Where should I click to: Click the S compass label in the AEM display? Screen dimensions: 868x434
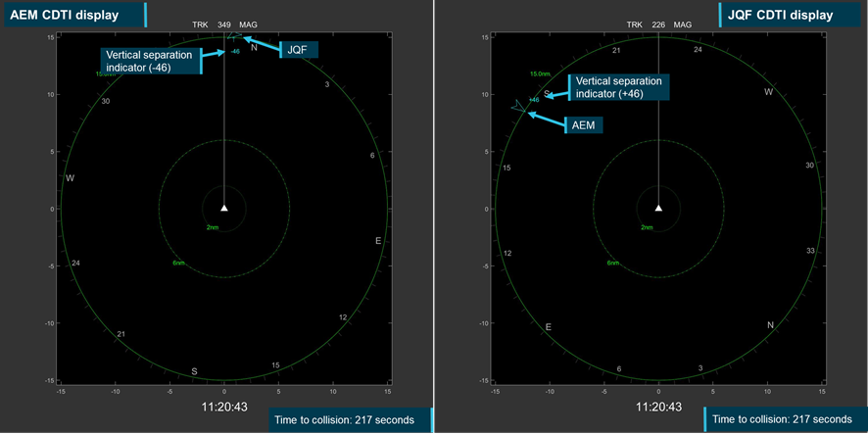[194, 371]
